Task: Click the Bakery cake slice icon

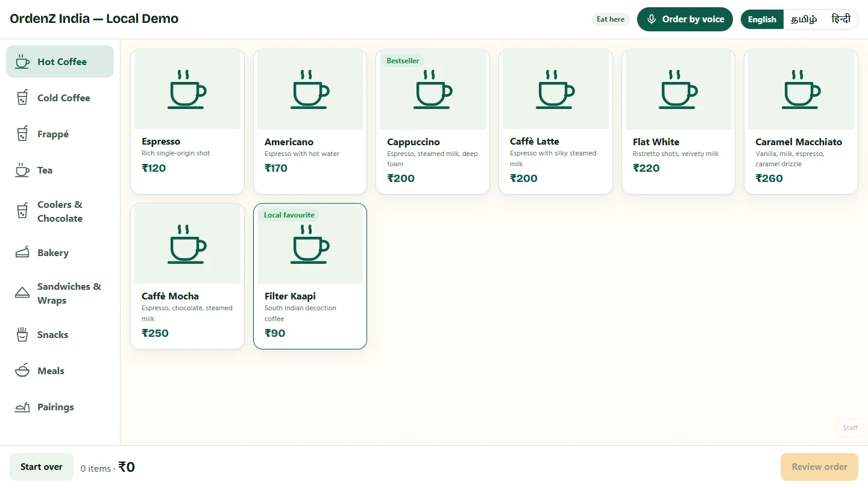Action: tap(22, 252)
